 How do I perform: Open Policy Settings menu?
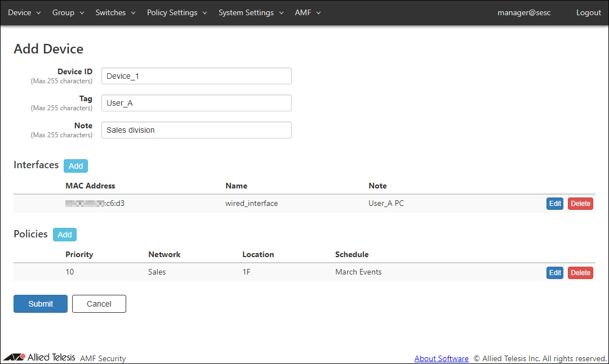[177, 12]
